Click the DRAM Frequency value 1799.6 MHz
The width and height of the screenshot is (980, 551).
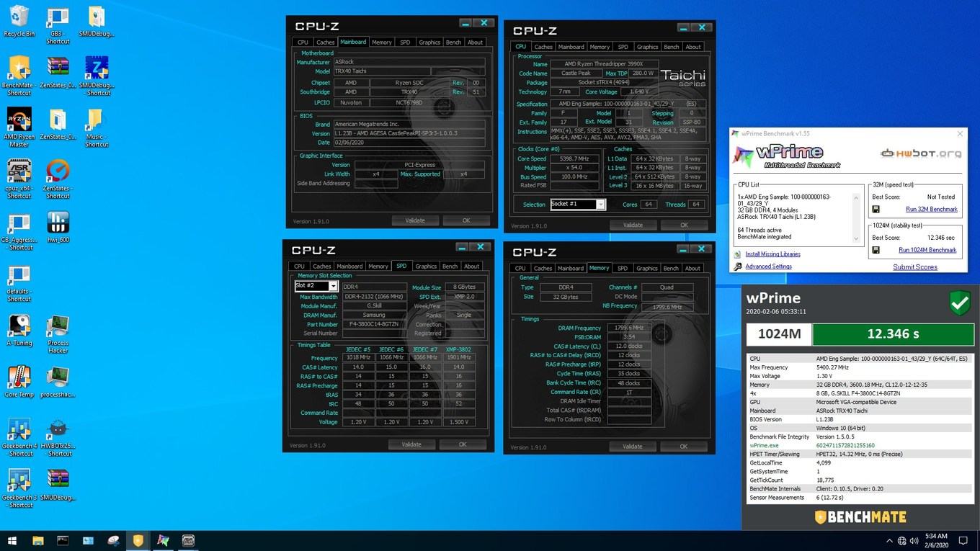click(x=629, y=328)
